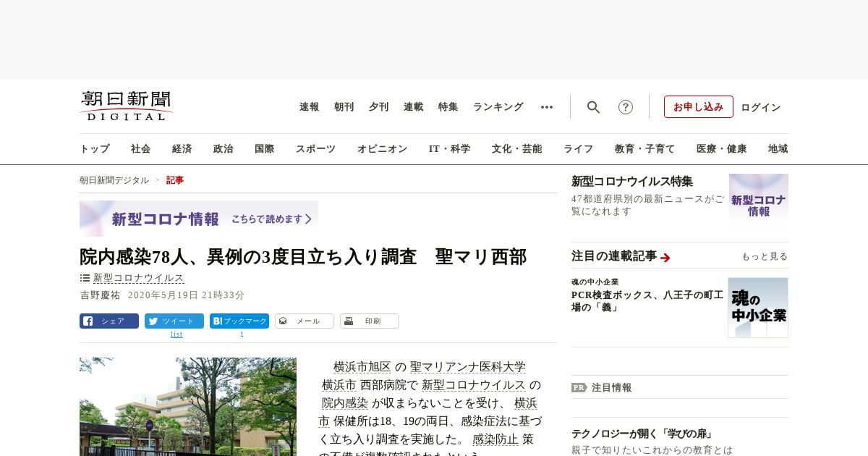
Task: Go to the 文化・芸能 section
Action: pos(517,149)
